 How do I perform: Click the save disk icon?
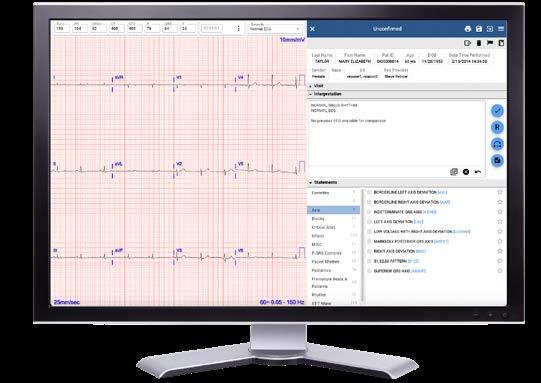(479, 29)
